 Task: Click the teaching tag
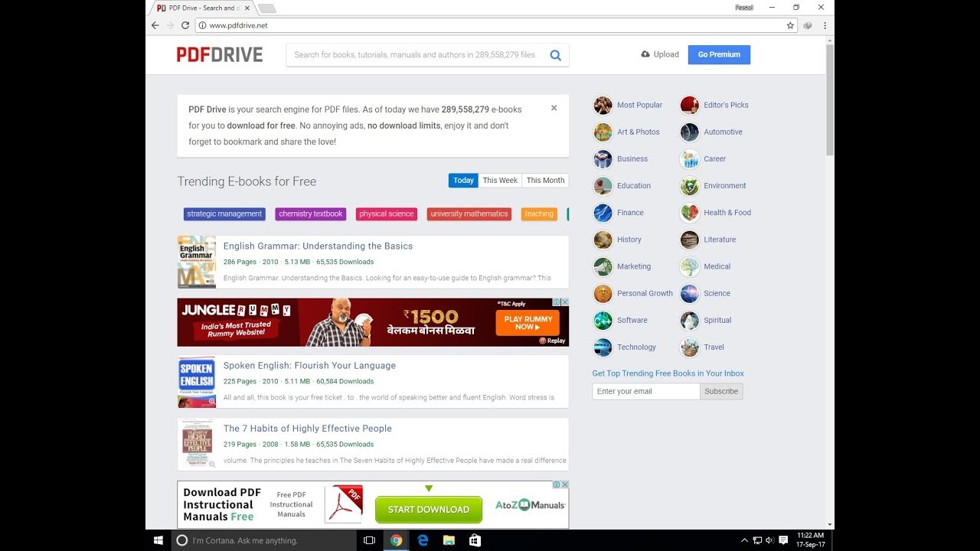(539, 214)
